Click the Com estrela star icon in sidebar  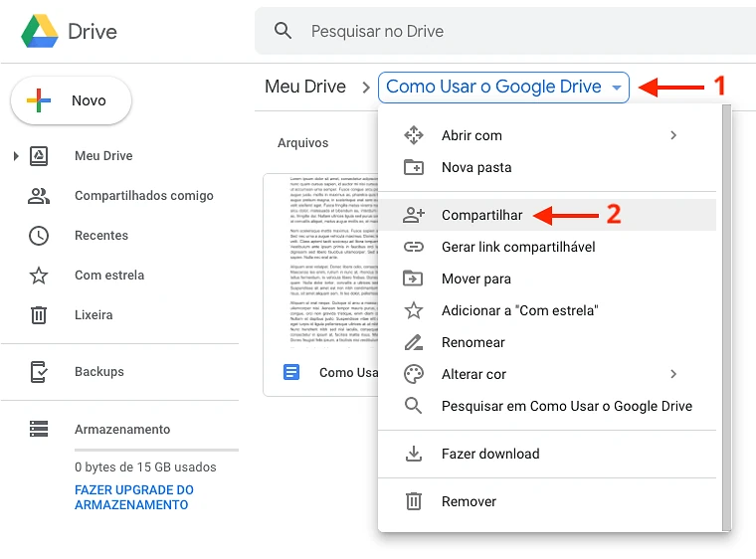pyautogui.click(x=39, y=276)
